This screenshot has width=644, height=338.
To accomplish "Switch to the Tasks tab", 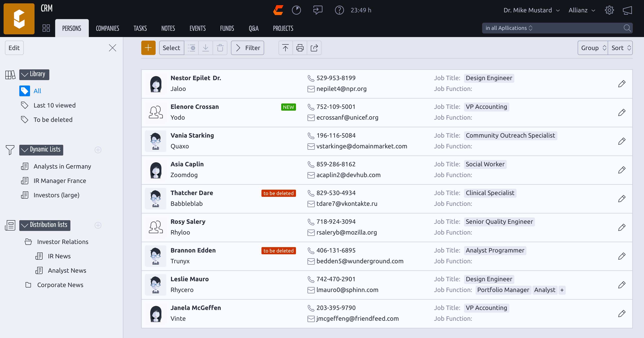I will [x=140, y=28].
